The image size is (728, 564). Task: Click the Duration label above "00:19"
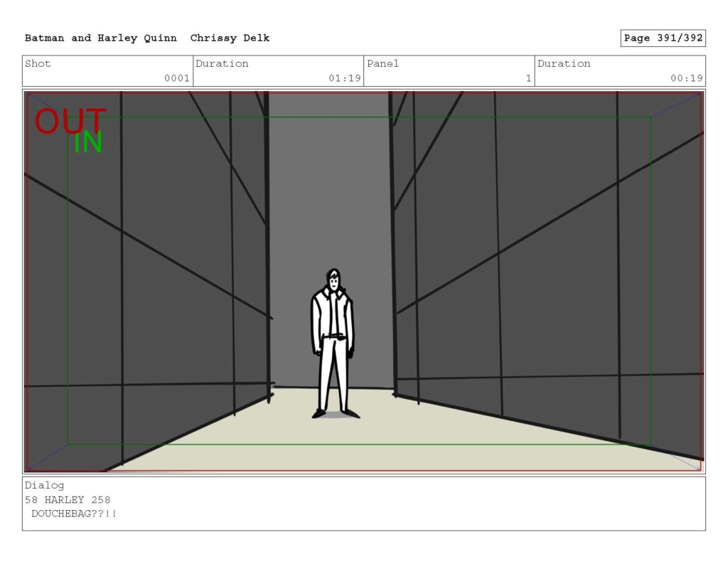[564, 63]
